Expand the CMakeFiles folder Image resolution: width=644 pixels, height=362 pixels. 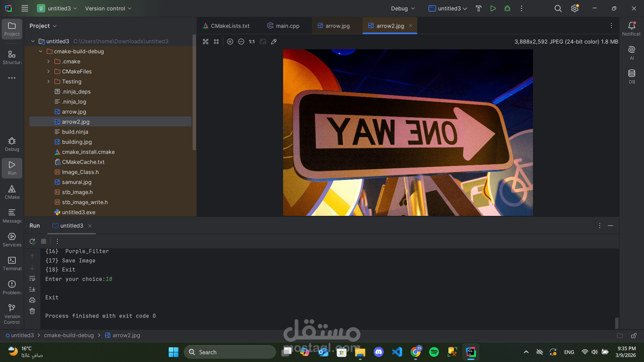(49, 71)
